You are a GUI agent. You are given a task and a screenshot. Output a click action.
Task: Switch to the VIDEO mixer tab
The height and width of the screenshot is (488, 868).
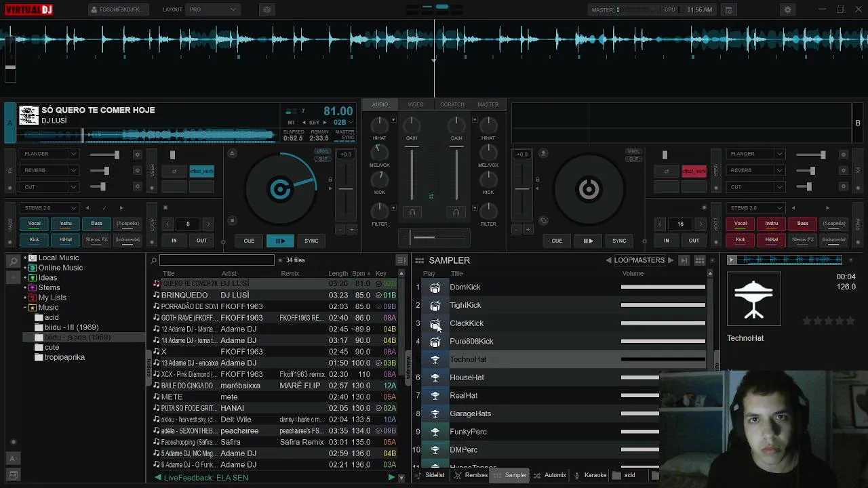click(416, 104)
